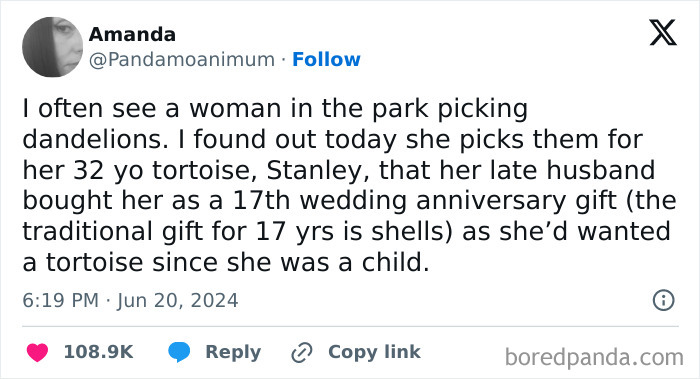Click the blue reply bubble icon

point(179,352)
